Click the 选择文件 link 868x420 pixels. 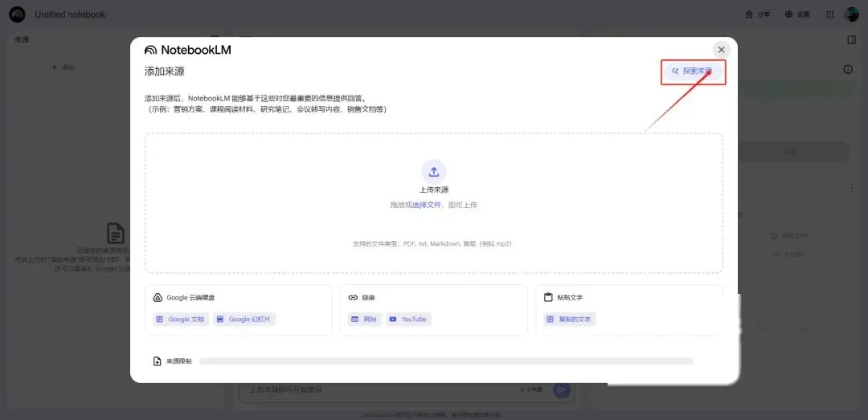click(x=427, y=205)
